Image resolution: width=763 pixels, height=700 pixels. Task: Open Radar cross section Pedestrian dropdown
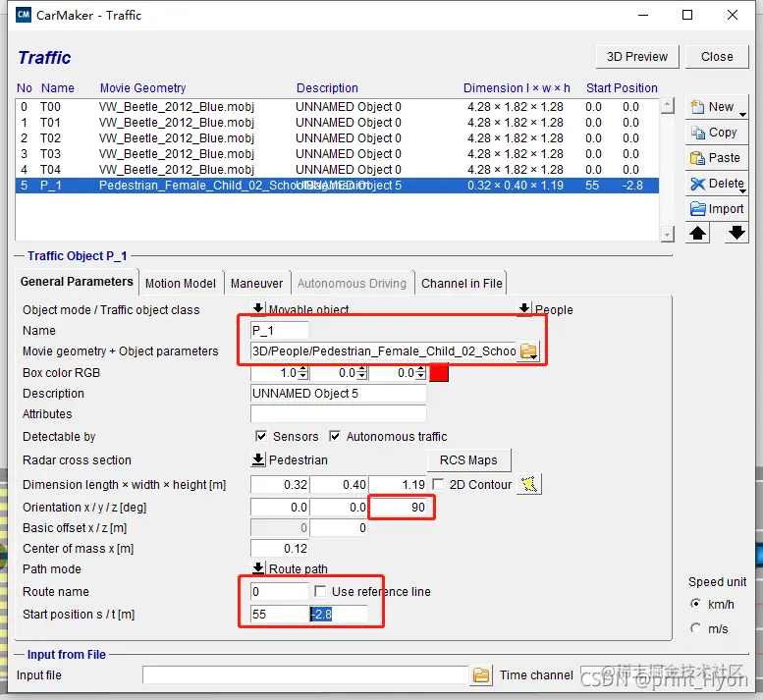pyautogui.click(x=258, y=459)
